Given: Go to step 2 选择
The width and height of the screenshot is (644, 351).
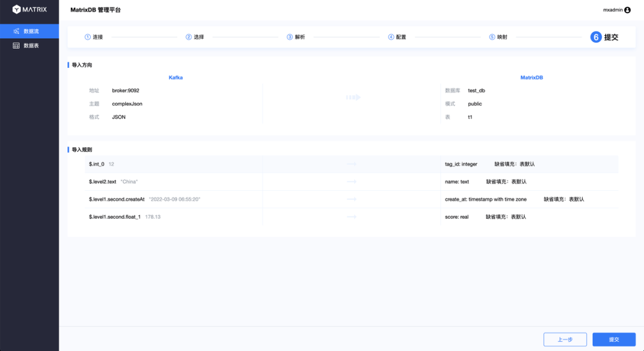Looking at the screenshot, I should point(194,37).
